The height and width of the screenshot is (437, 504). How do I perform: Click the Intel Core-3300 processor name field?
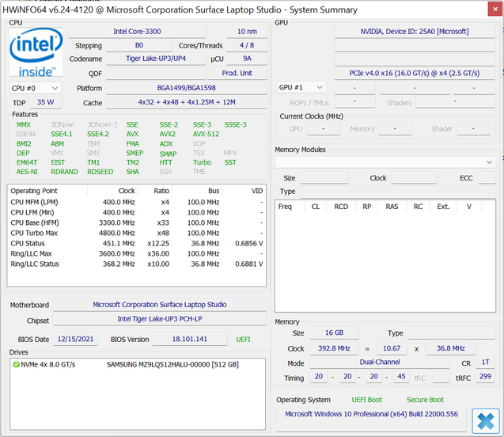[x=136, y=32]
